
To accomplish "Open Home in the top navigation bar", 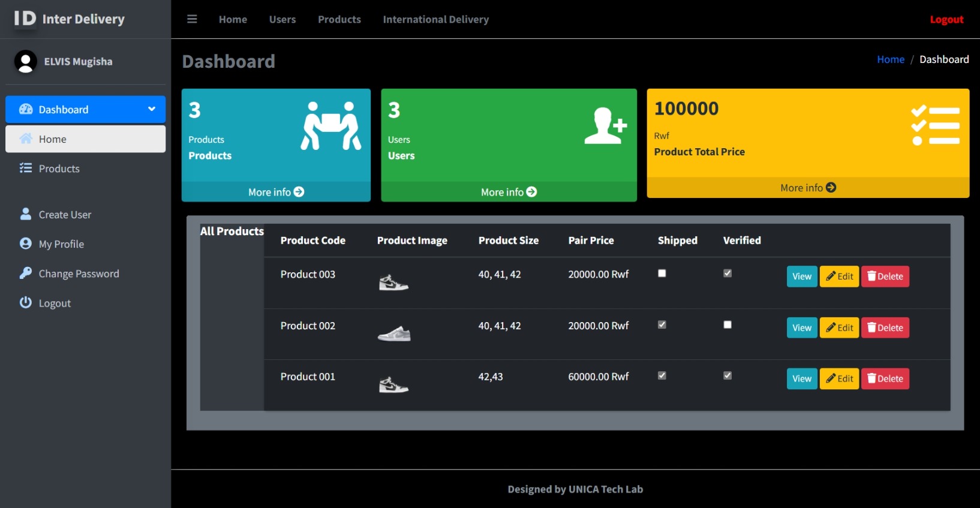I will (x=233, y=19).
